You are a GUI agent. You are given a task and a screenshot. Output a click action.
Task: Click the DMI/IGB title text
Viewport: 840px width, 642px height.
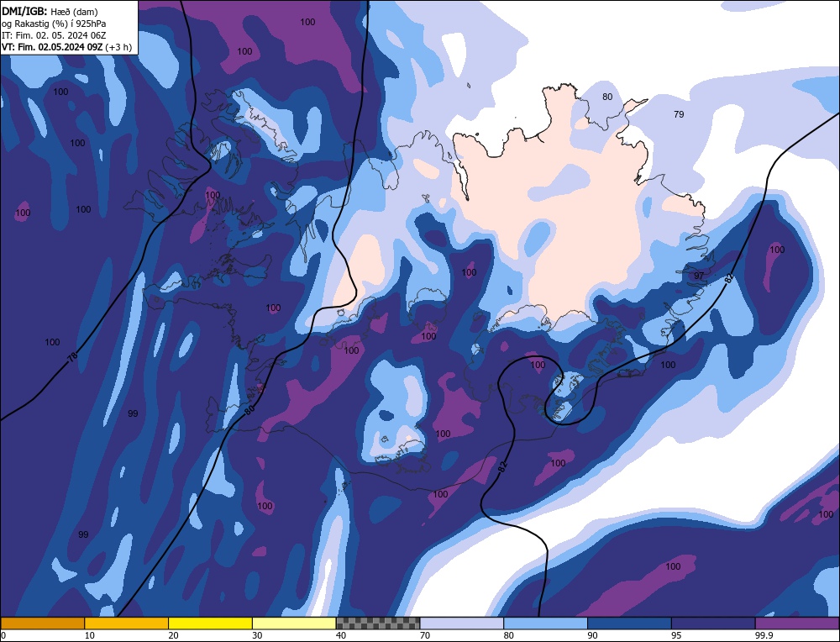point(24,11)
